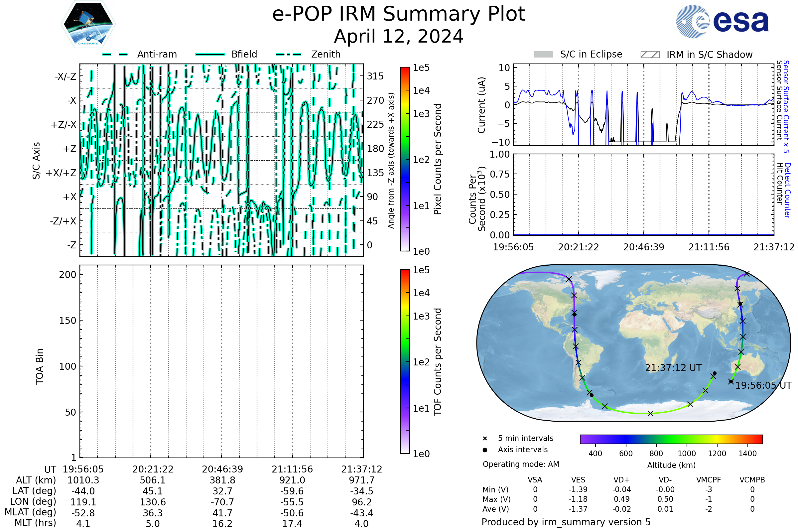Click the 19:56:05 UT map label

click(x=763, y=385)
